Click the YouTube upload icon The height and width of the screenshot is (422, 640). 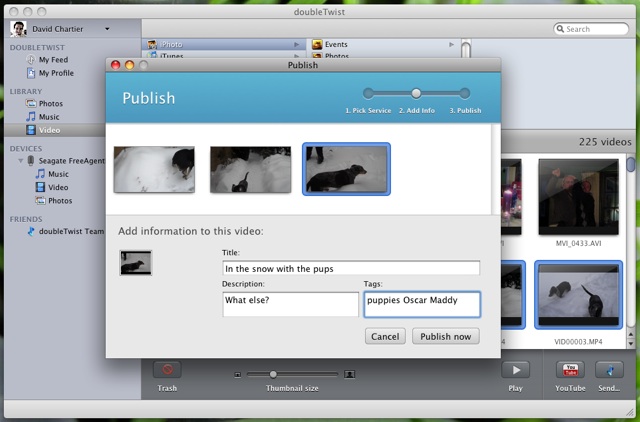pyautogui.click(x=570, y=371)
